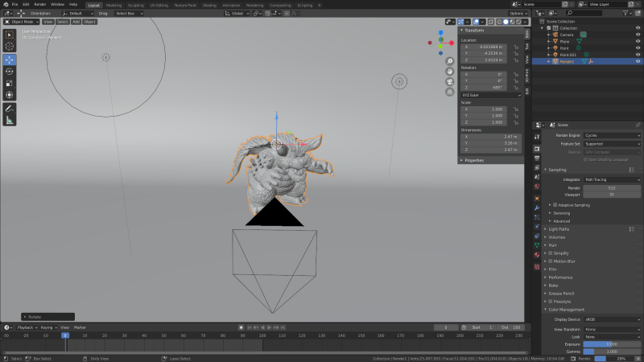Click the pan hand icon in the viewport
This screenshot has width=644, height=362.
tap(450, 71)
